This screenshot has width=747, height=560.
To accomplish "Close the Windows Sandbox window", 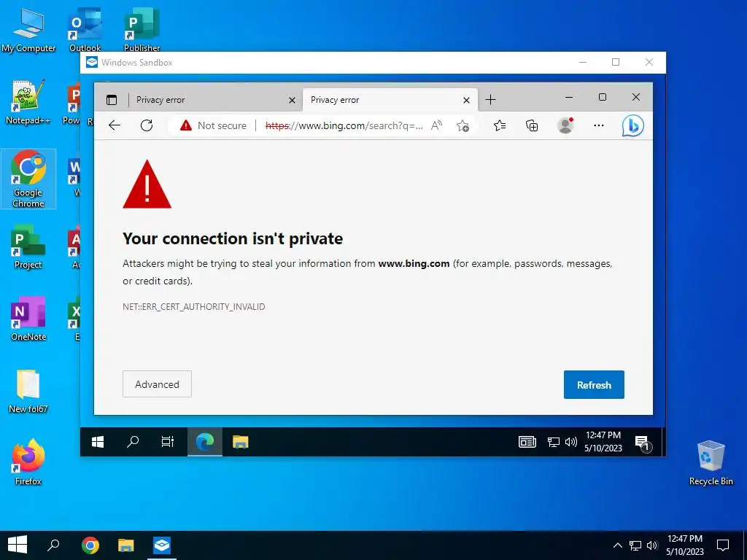I will [649, 63].
